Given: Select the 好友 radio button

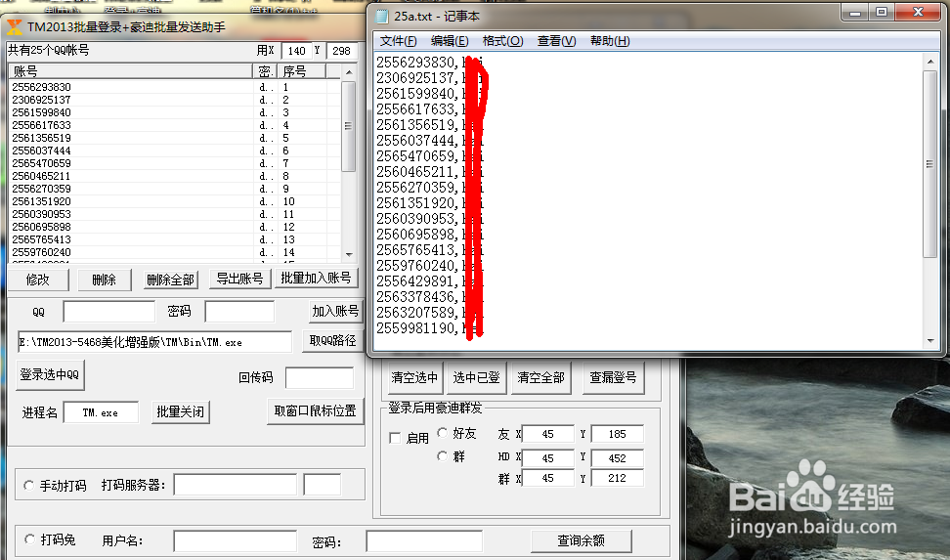Looking at the screenshot, I should 443,433.
